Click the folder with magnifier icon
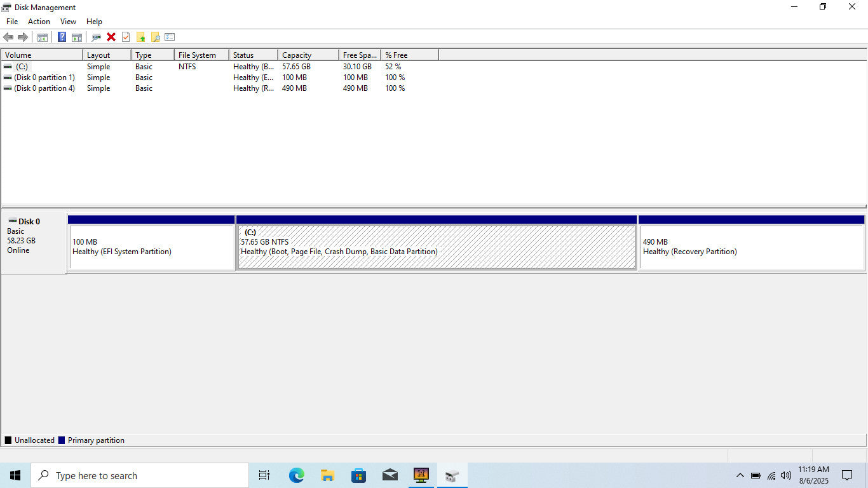868x488 pixels. [155, 37]
